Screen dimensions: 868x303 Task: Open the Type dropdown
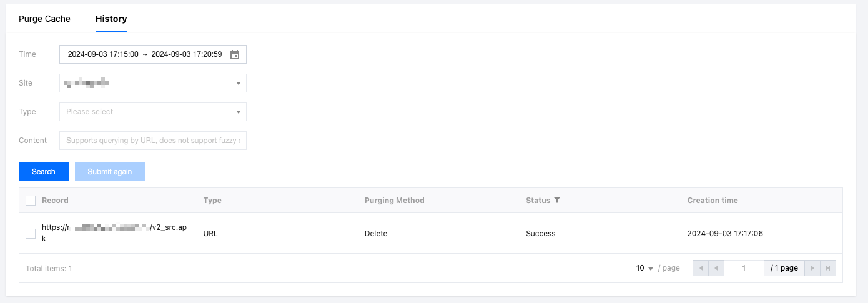click(153, 112)
